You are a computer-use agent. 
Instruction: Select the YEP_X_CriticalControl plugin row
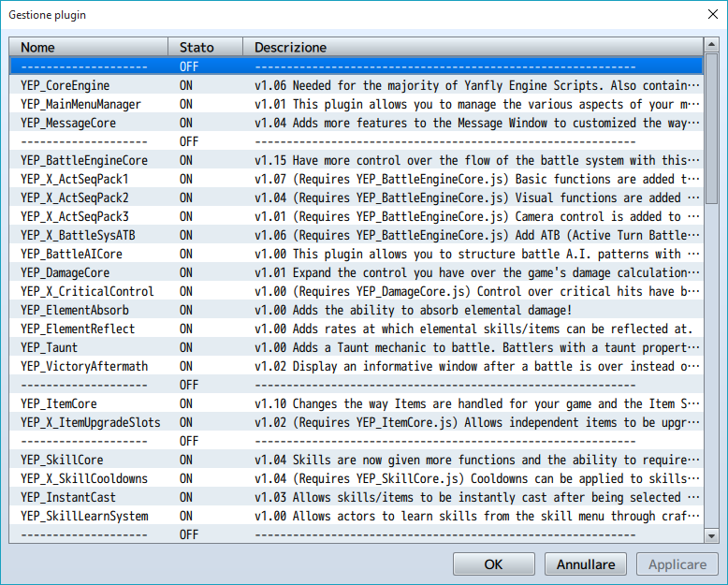coord(357,292)
